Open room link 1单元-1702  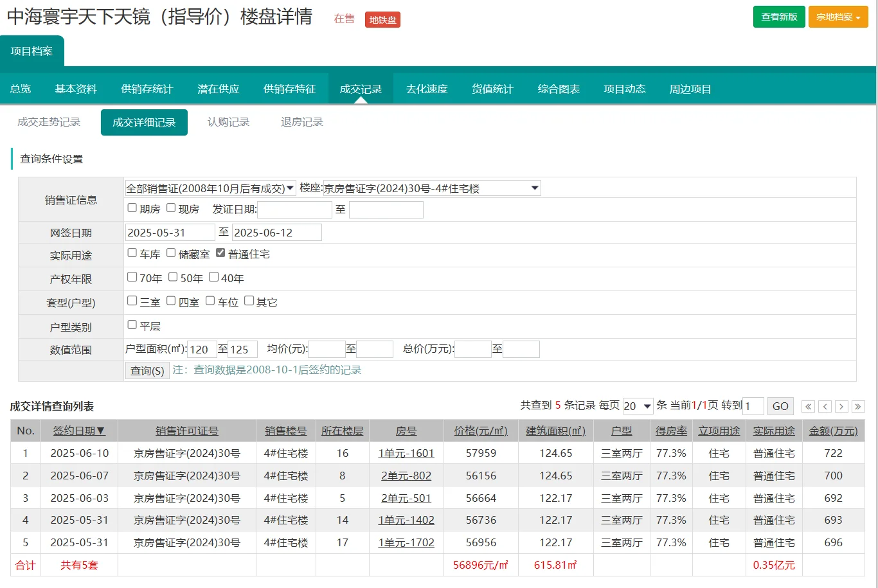(x=406, y=542)
